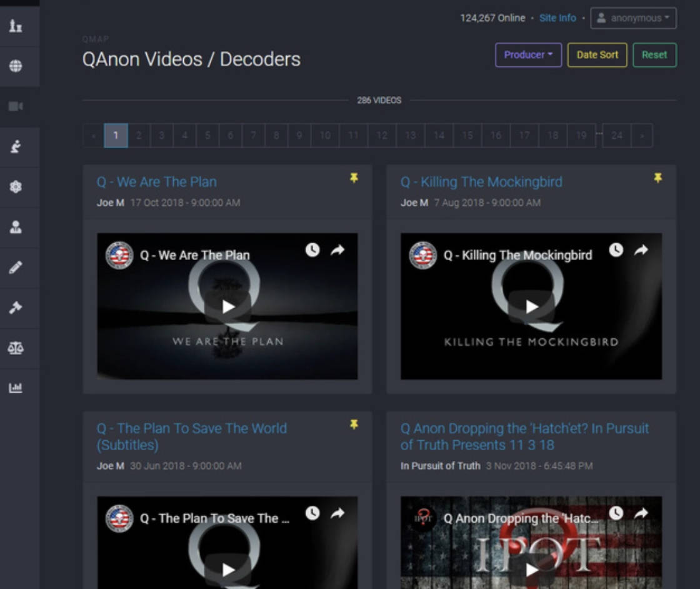This screenshot has height=589, width=700.
Task: Open the person silhouette sidebar icon
Action: 16,227
